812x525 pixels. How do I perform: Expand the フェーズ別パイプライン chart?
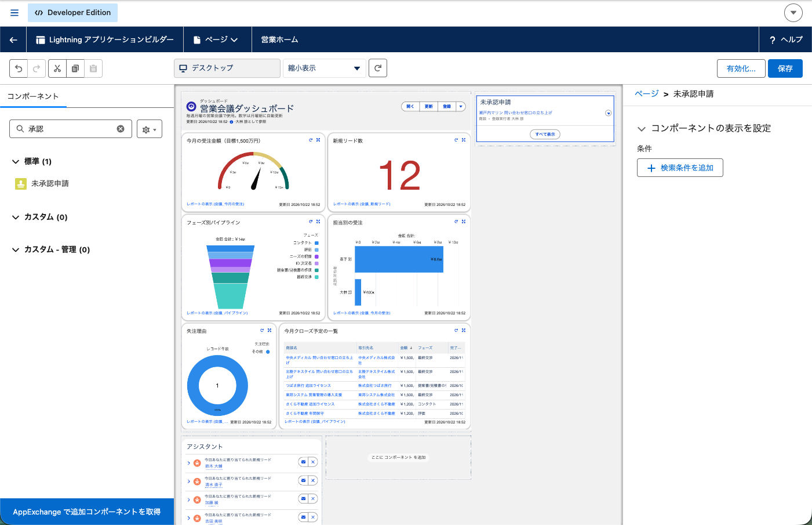click(x=318, y=222)
